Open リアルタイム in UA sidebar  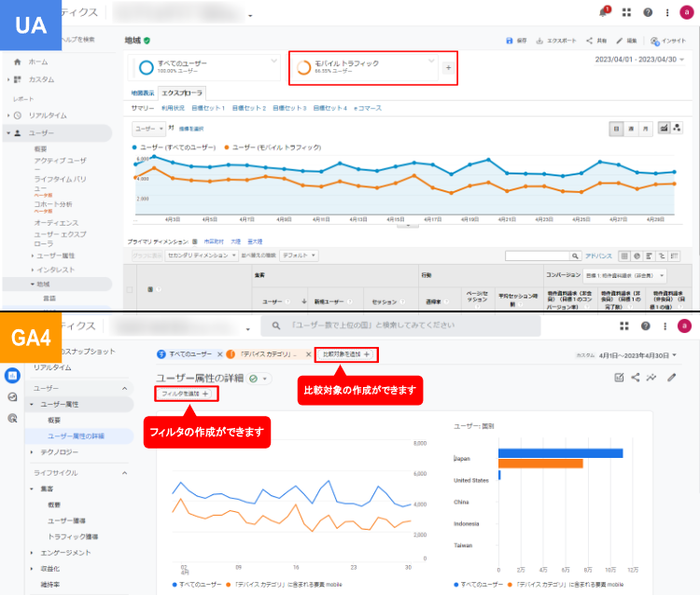[x=48, y=116]
